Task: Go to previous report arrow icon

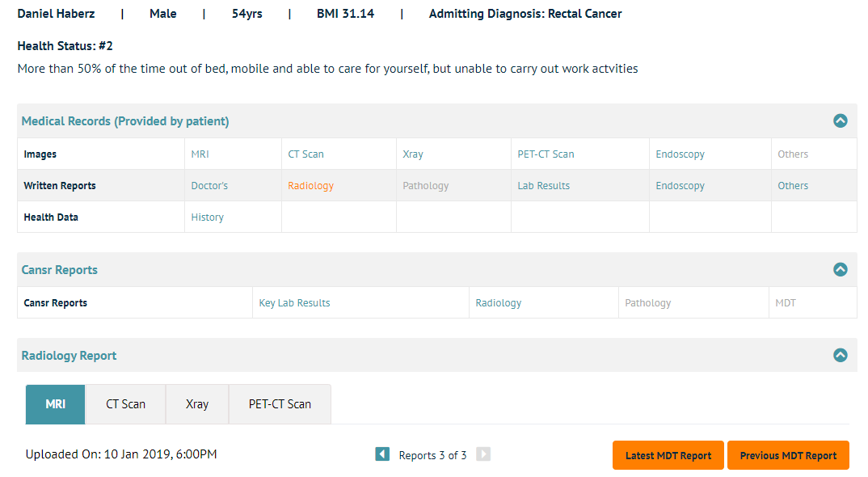Action: (x=382, y=454)
